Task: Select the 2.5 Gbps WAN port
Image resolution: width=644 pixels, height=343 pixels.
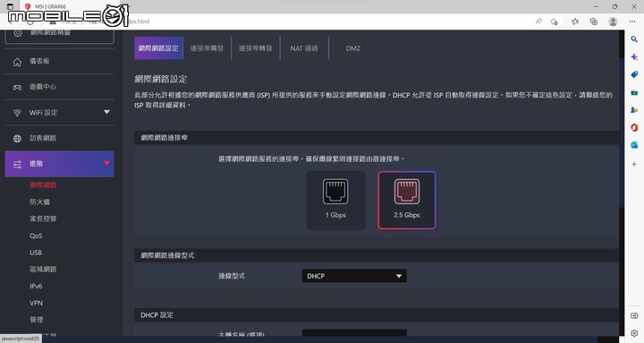Action: (x=407, y=201)
